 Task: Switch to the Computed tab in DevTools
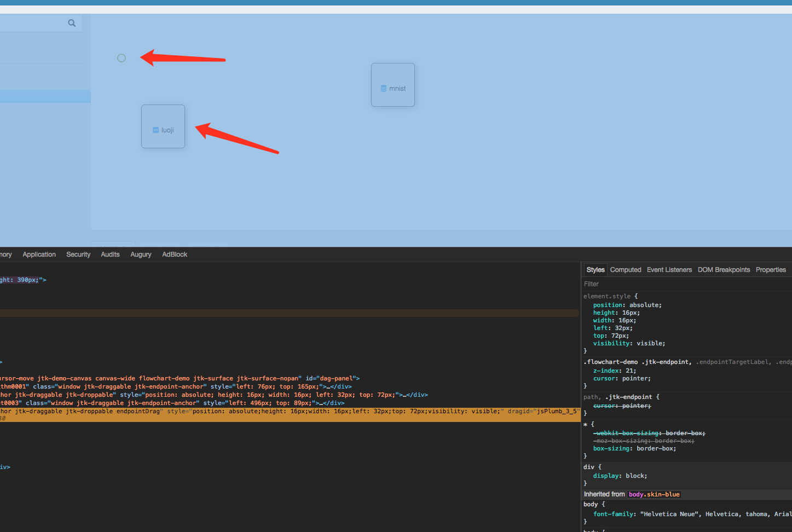point(626,269)
